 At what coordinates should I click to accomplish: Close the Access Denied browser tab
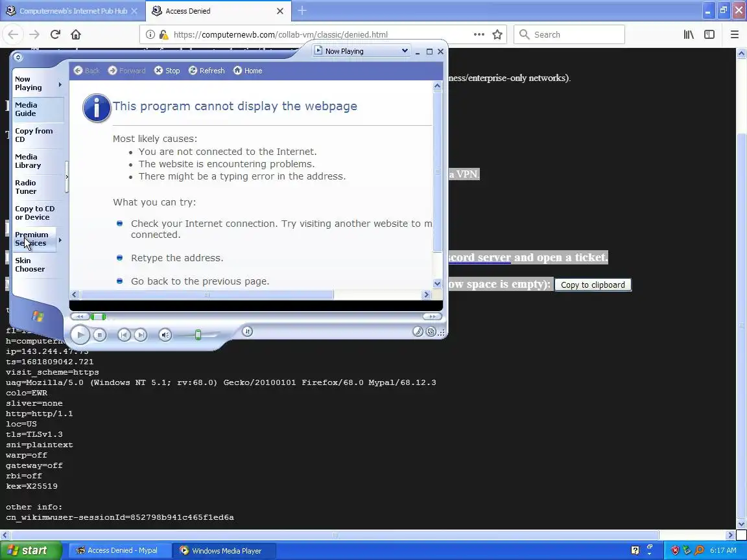click(x=280, y=11)
